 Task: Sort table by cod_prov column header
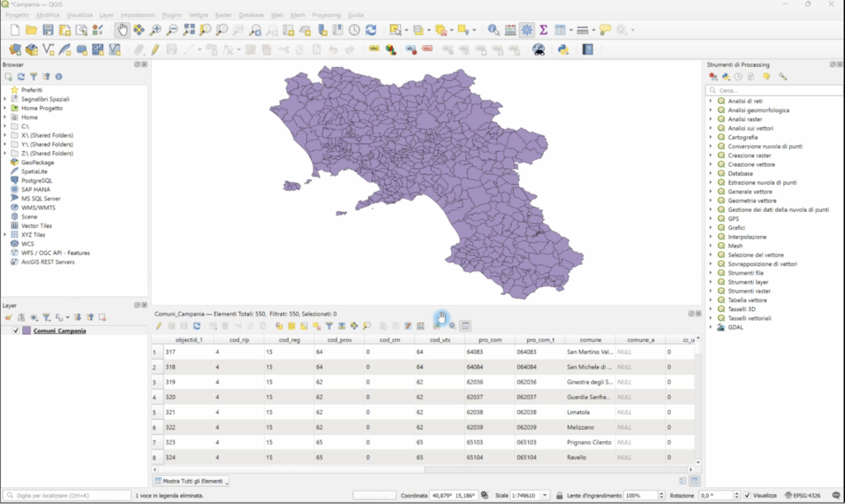pyautogui.click(x=339, y=340)
